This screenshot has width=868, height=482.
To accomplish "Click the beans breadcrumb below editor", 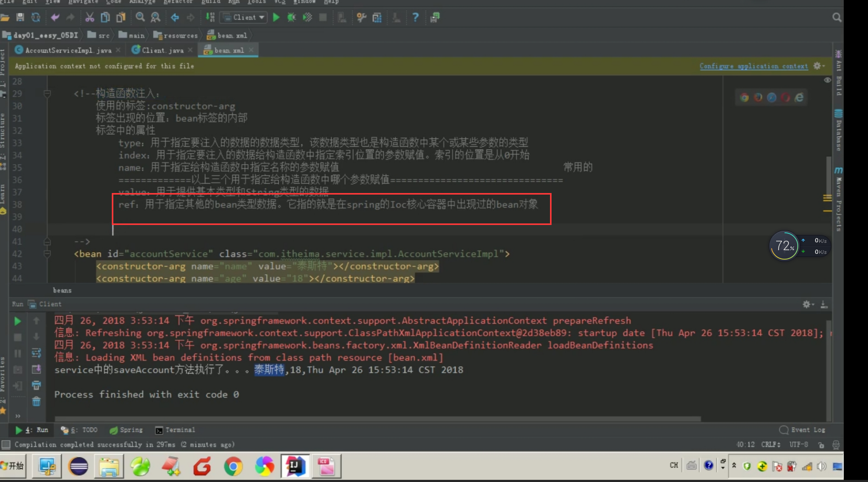I will [x=62, y=290].
